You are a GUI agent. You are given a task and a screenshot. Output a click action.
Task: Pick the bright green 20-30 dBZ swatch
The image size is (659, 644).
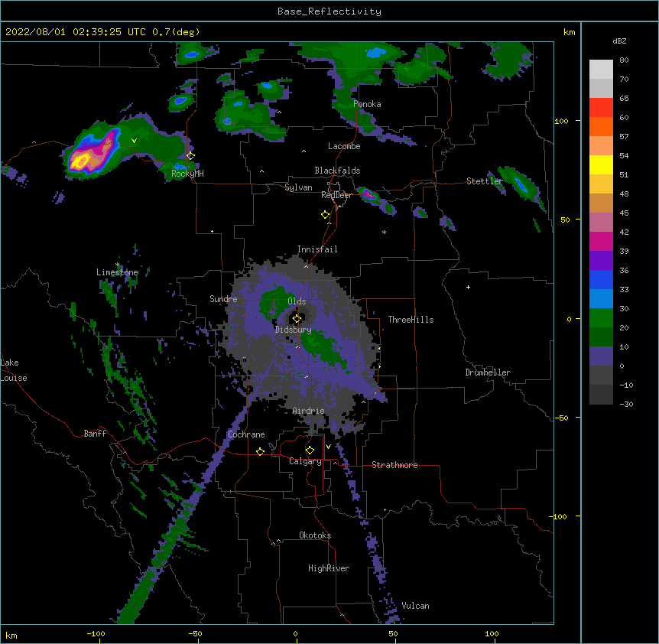tap(601, 318)
